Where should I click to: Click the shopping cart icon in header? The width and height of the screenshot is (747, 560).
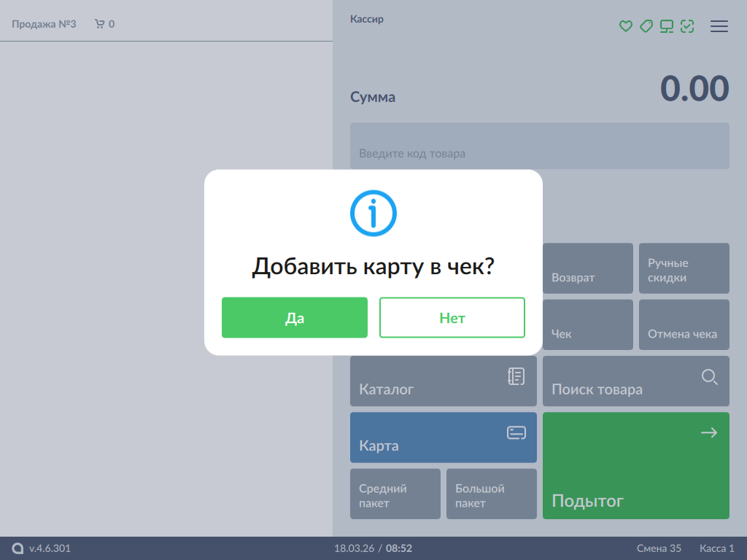tap(100, 24)
